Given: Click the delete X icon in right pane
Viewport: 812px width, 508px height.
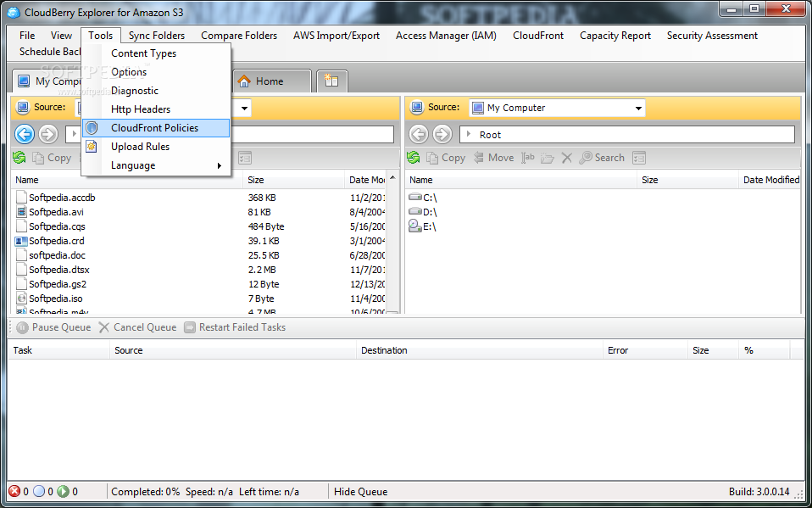Looking at the screenshot, I should point(567,158).
